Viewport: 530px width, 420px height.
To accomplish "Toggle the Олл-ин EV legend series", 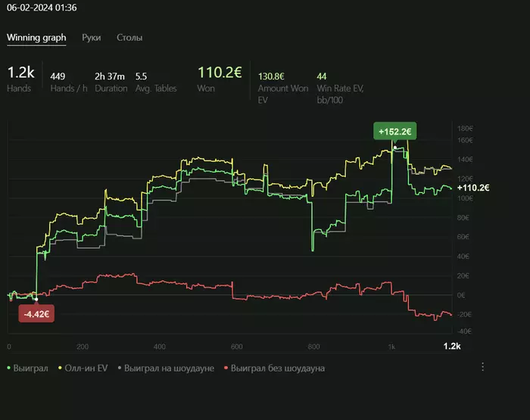I will click(83, 368).
